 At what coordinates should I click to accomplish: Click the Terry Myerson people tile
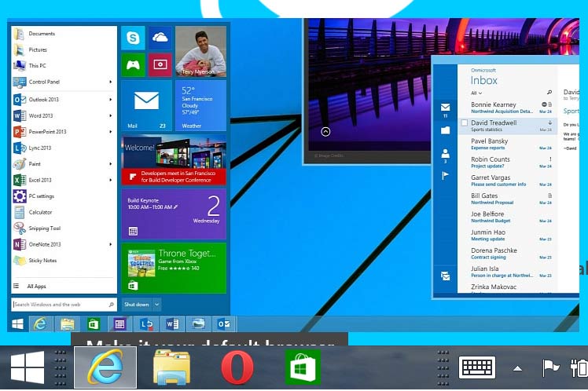click(x=200, y=51)
